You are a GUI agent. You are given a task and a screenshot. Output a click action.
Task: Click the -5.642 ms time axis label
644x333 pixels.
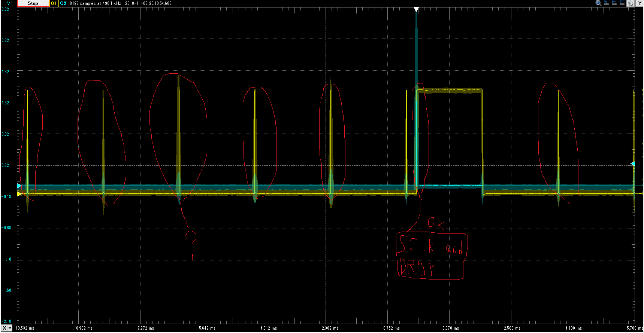tap(206, 328)
